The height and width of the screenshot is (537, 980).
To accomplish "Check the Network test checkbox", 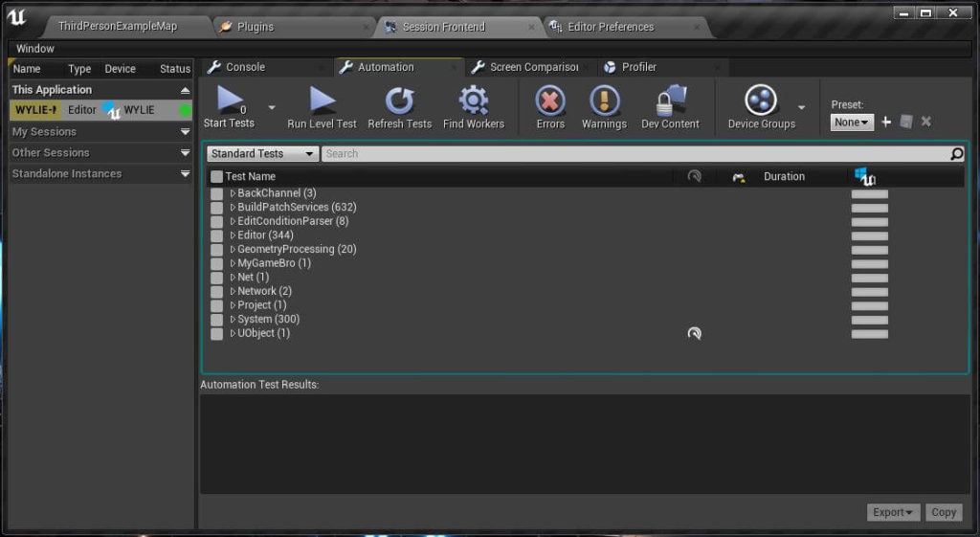I will (216, 291).
